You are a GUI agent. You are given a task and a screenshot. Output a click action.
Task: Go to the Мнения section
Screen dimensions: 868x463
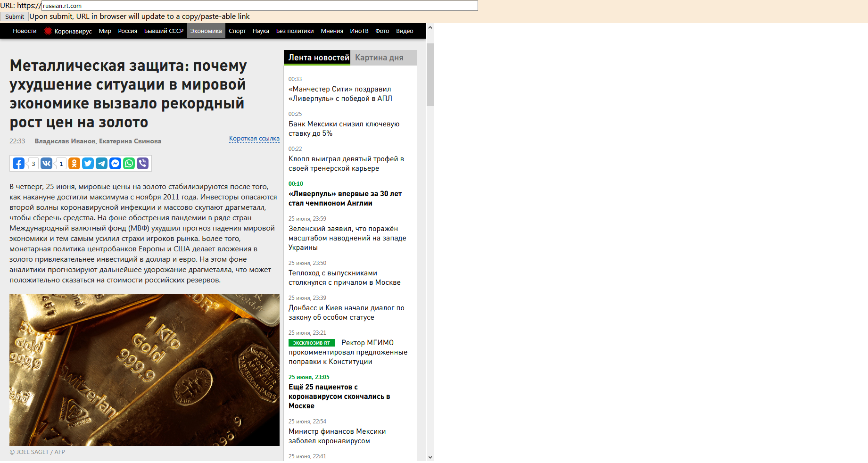pyautogui.click(x=332, y=31)
